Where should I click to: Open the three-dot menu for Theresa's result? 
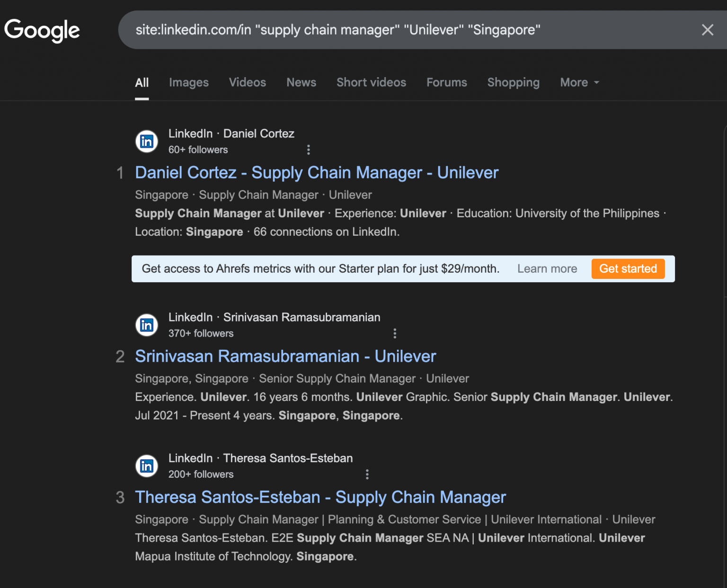pos(367,474)
